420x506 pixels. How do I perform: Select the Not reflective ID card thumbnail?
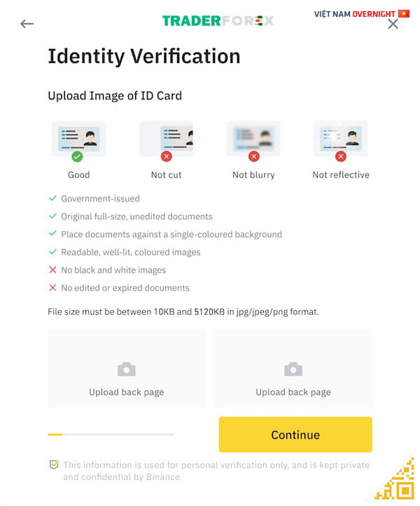[340, 139]
